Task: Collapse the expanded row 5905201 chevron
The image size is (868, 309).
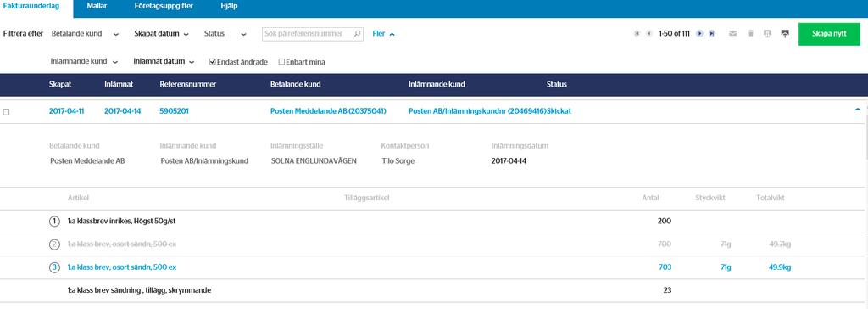Action: point(858,110)
